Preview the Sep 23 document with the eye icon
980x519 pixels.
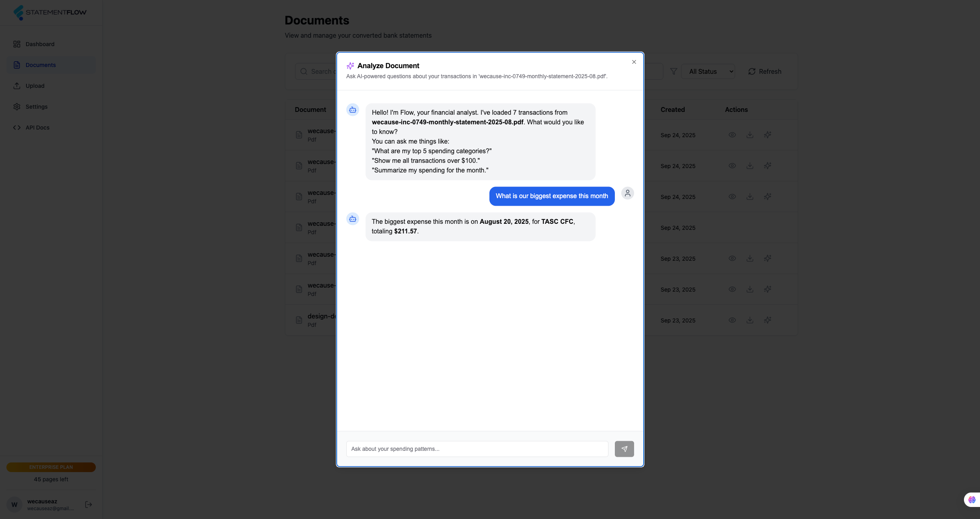coord(732,258)
